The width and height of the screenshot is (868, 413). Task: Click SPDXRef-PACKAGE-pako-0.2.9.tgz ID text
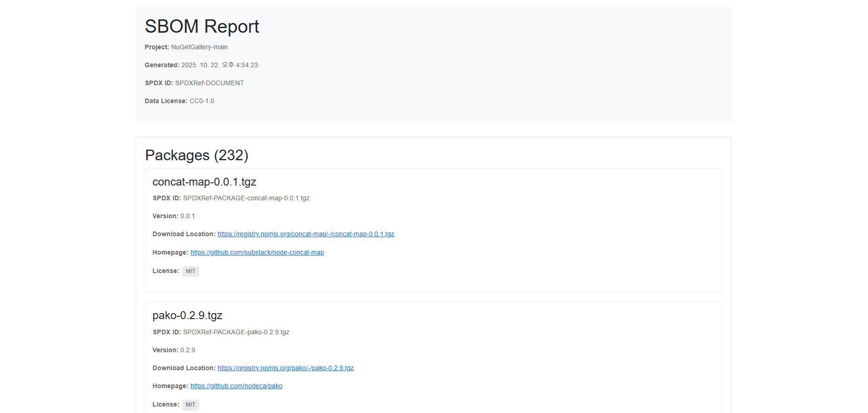point(236,332)
